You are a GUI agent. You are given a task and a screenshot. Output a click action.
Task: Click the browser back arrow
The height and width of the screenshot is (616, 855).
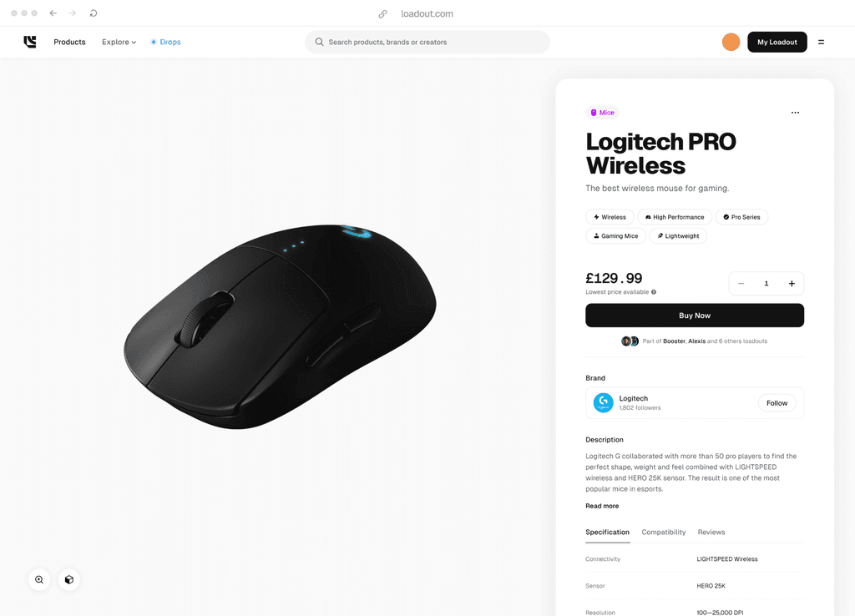pyautogui.click(x=53, y=13)
